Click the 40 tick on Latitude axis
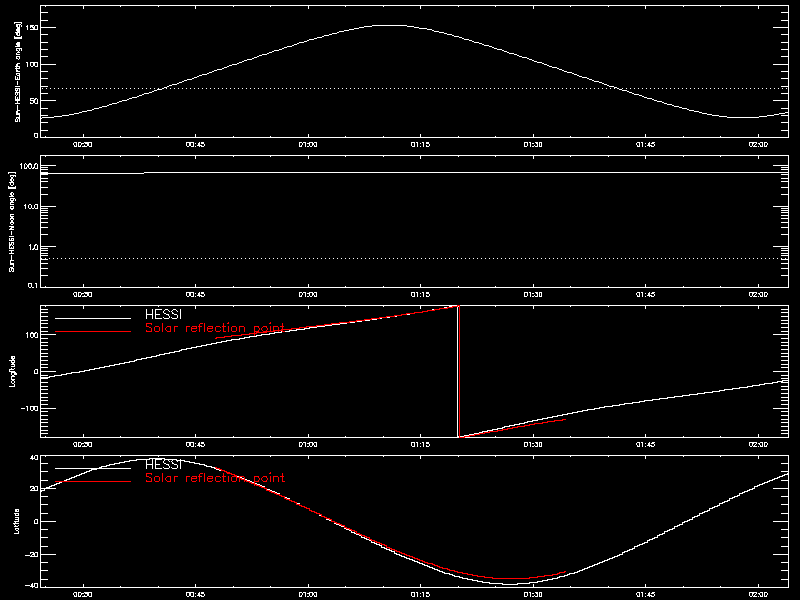The image size is (800, 600). click(35, 457)
